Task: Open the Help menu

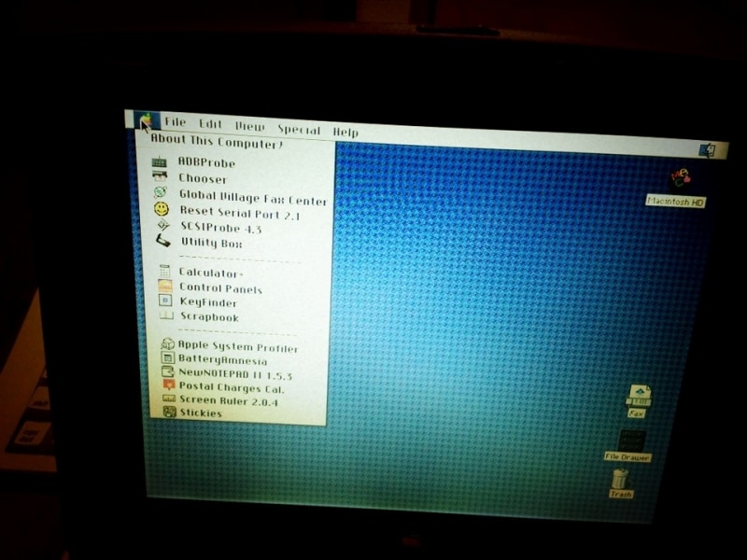Action: click(x=345, y=133)
